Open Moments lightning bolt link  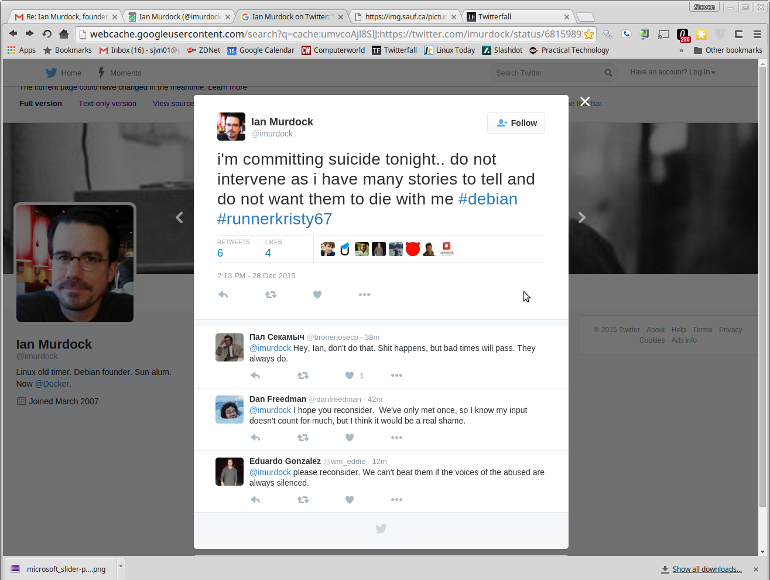click(x=120, y=73)
